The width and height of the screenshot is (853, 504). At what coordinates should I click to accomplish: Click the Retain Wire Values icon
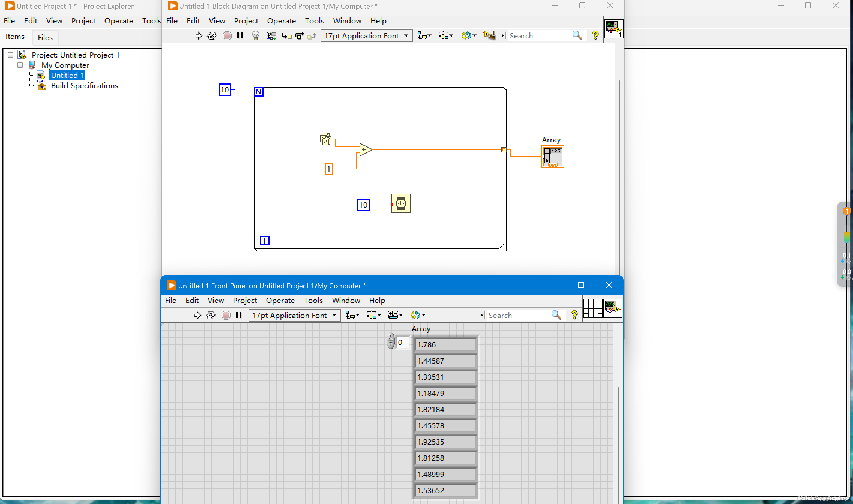coord(271,35)
